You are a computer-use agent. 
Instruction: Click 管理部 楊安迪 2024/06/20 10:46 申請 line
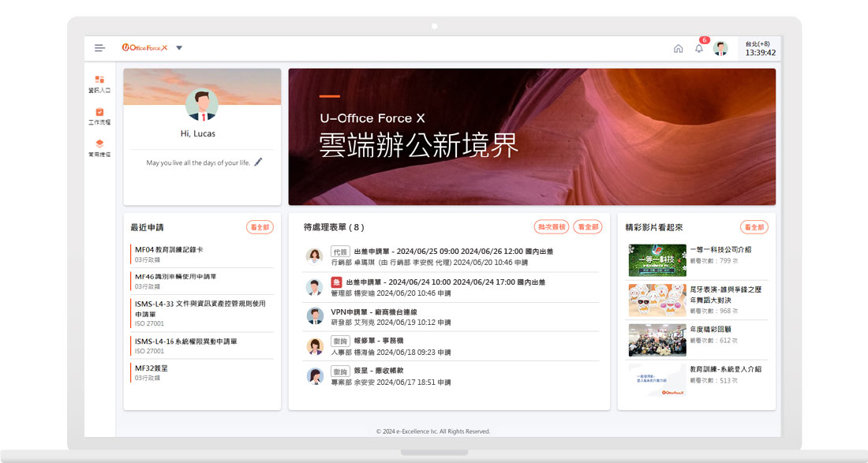tap(391, 293)
